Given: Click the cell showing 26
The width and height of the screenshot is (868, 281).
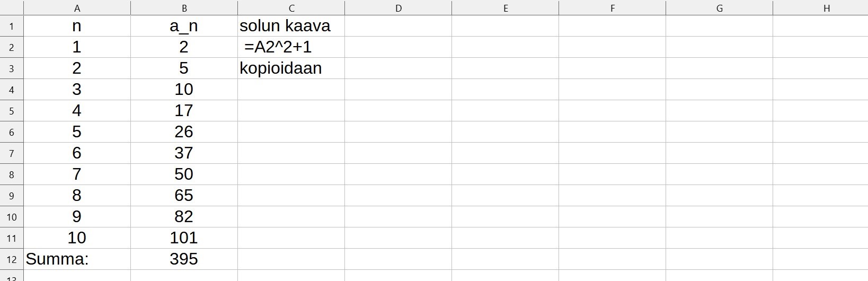Looking at the screenshot, I should pyautogui.click(x=184, y=132).
